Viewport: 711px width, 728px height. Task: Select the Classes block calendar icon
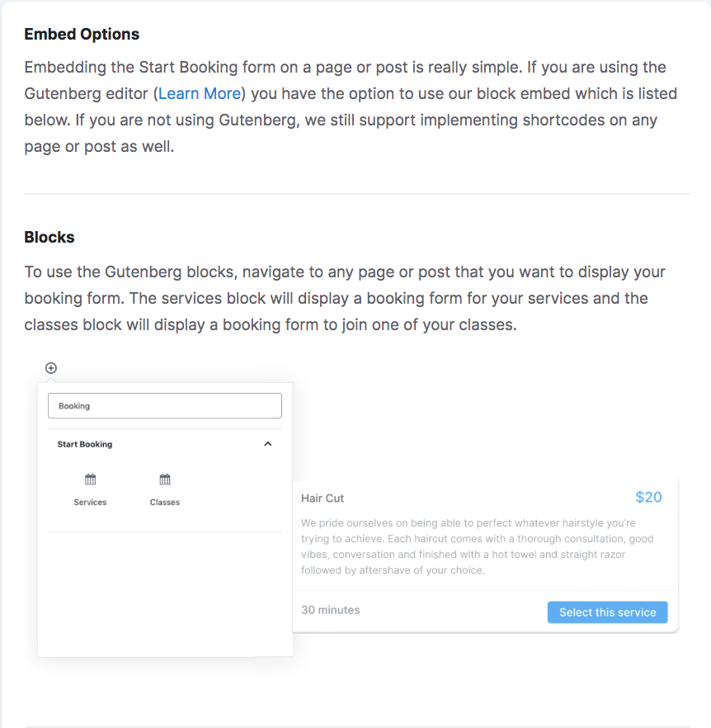[165, 479]
